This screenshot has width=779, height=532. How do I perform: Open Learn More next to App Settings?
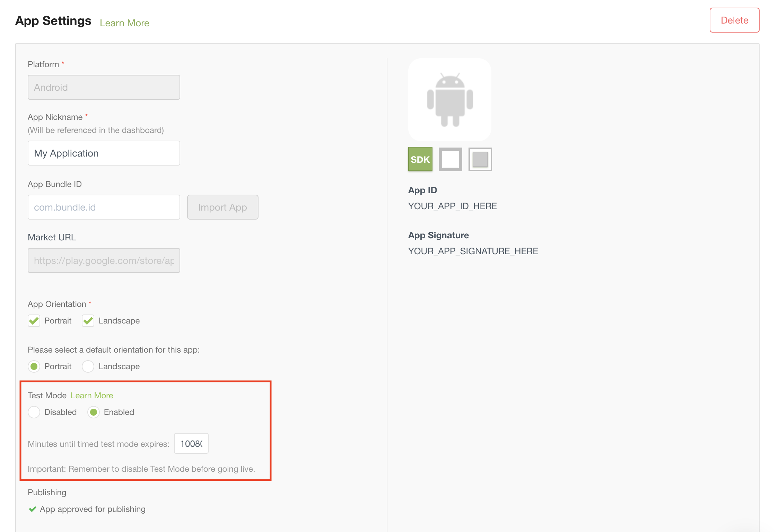pyautogui.click(x=124, y=23)
